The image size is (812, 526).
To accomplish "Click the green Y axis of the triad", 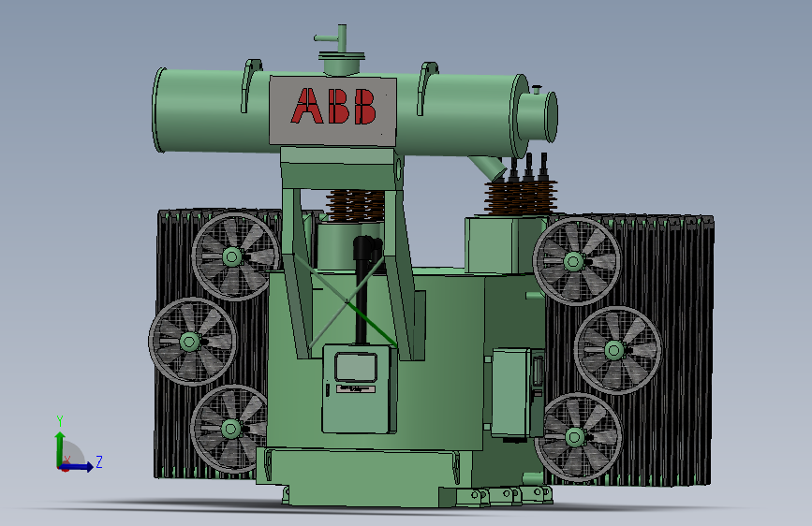I will click(60, 448).
